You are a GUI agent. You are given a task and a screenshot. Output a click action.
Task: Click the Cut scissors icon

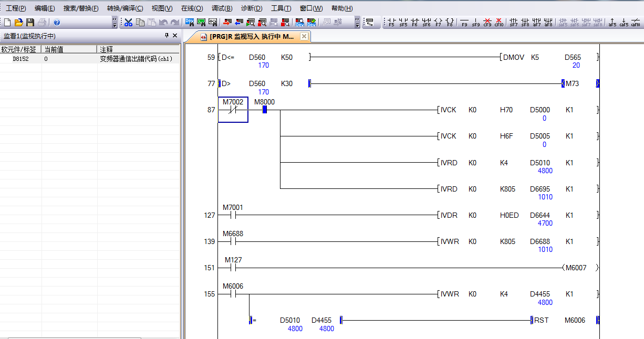point(128,23)
